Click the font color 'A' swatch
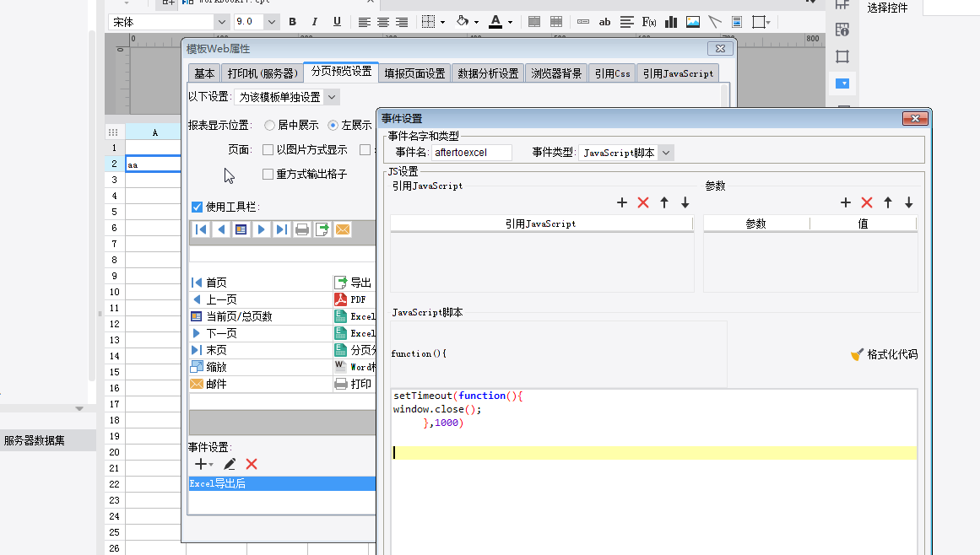This screenshot has width=980, height=555. 495,22
